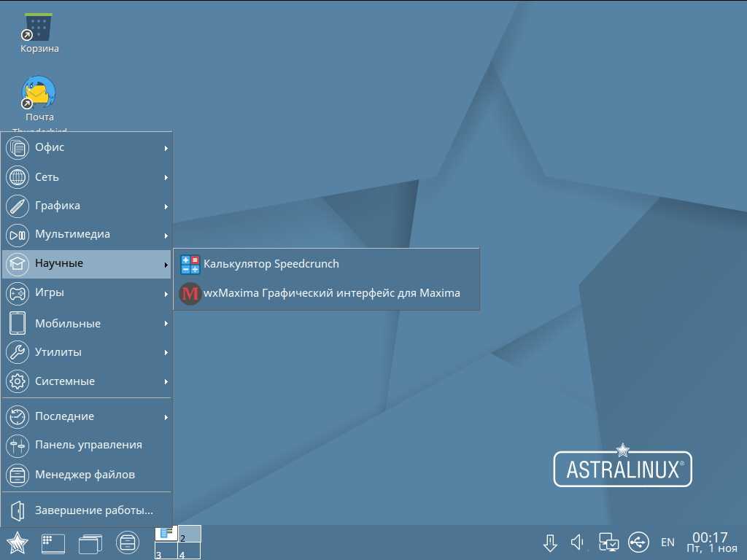Screen dimensions: 747x560
Task: Open the USB devices tray icon
Action: point(638,542)
